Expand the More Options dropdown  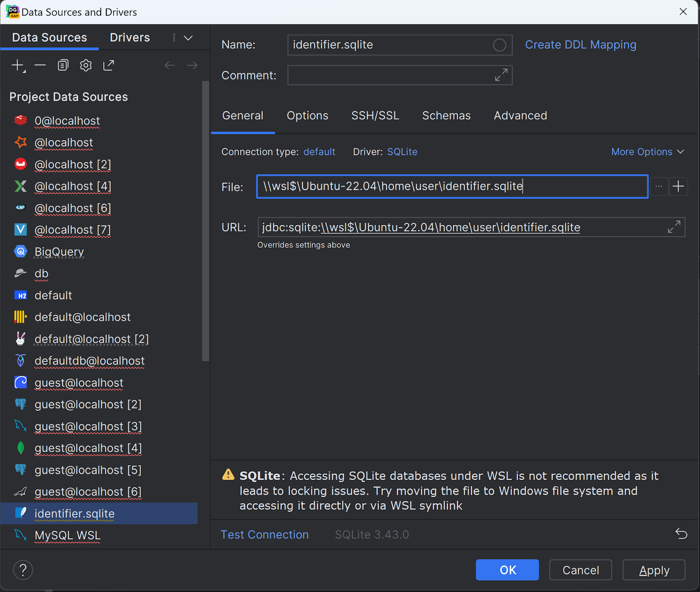(x=647, y=152)
